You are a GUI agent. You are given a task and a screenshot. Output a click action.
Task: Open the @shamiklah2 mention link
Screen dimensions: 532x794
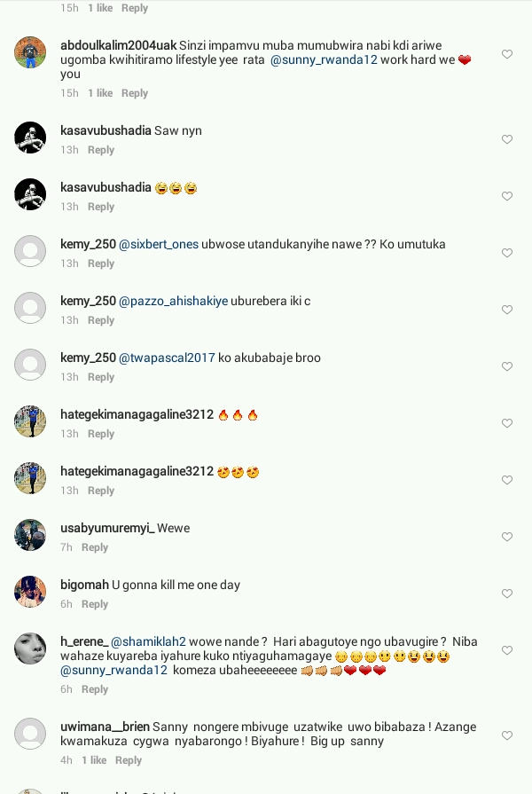click(x=148, y=641)
